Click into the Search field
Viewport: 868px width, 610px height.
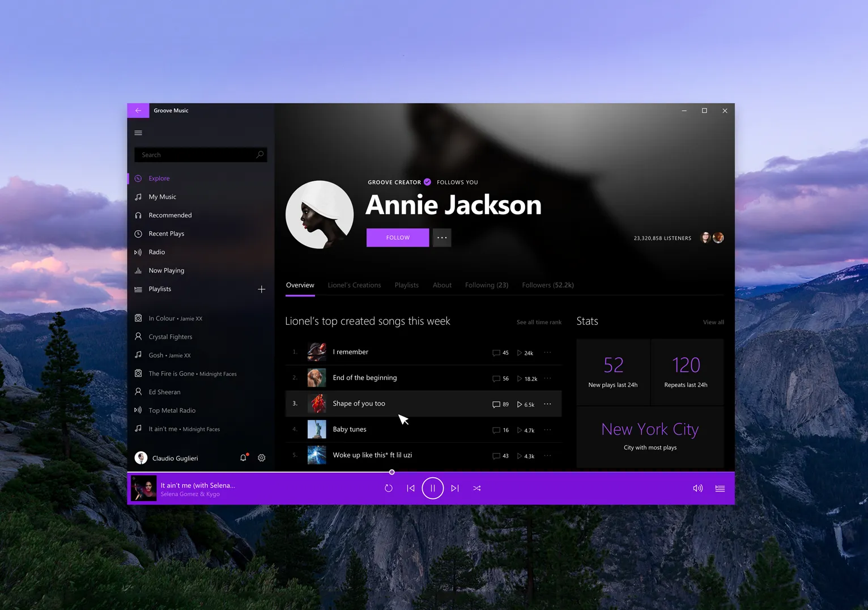click(x=201, y=155)
